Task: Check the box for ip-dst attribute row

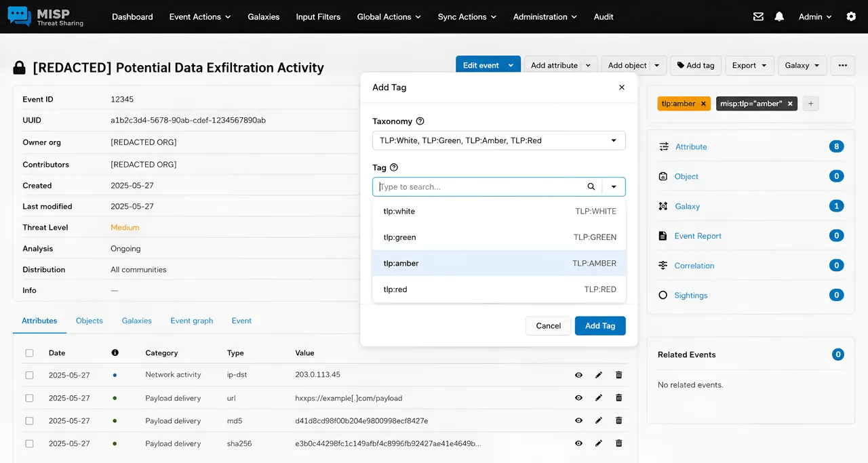Action: coord(29,375)
